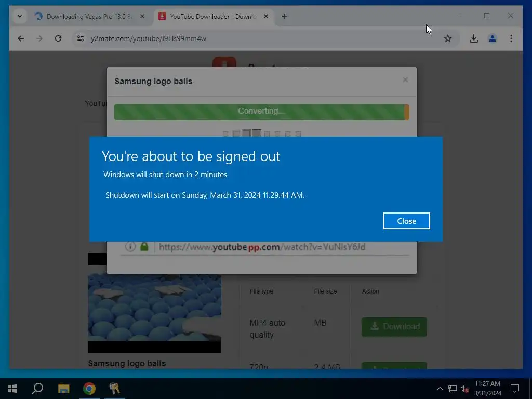Go back to the previous page in Chrome
Screen dimensions: 532x399
(x=21, y=38)
